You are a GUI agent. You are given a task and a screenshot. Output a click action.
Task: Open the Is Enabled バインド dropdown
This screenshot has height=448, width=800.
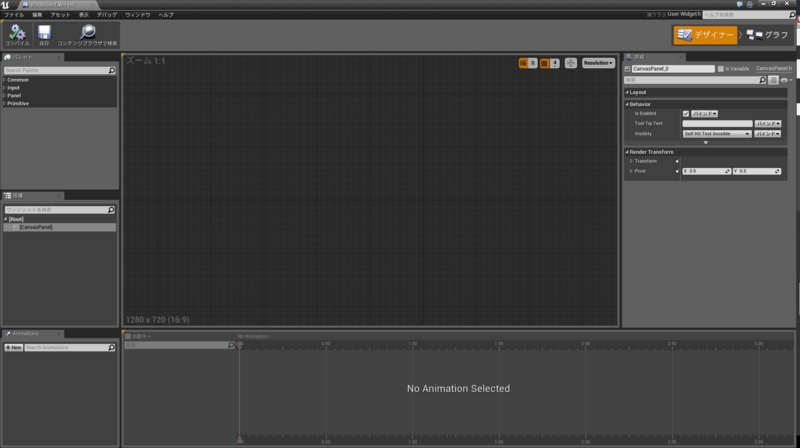coord(704,114)
